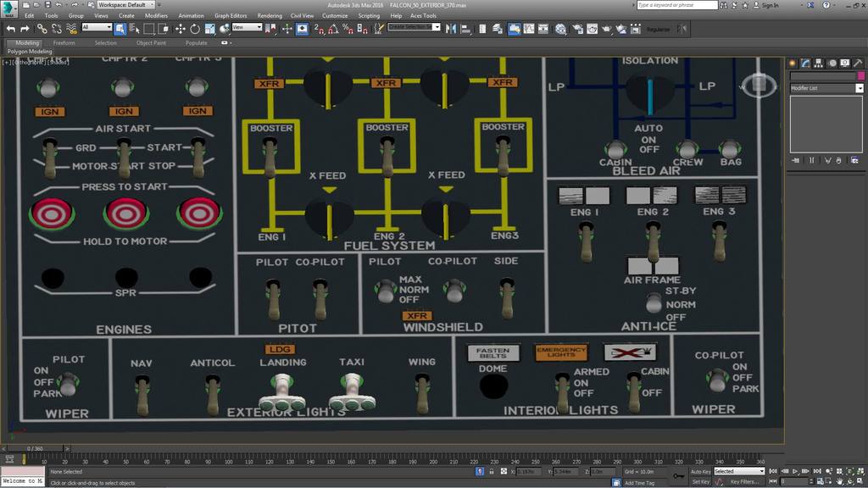Image resolution: width=868 pixels, height=488 pixels.
Task: Activate the Select and Rotate tool
Action: pyautogui.click(x=194, y=29)
